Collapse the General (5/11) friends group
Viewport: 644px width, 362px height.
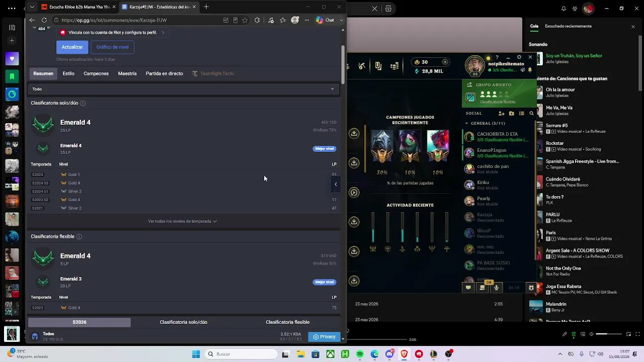coord(485,123)
